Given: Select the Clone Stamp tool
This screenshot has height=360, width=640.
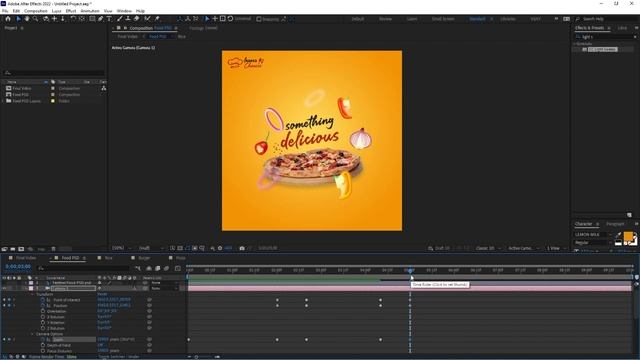Looking at the screenshot, I should coord(128,19).
